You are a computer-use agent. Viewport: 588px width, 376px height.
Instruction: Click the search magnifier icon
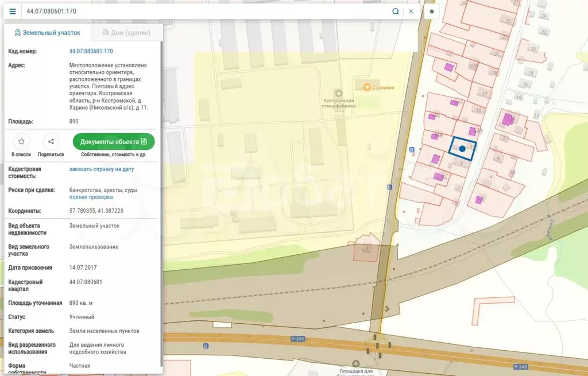coord(395,11)
